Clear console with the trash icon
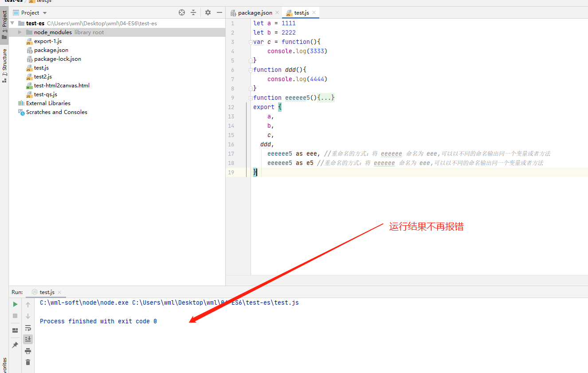The image size is (588, 373). [28, 362]
